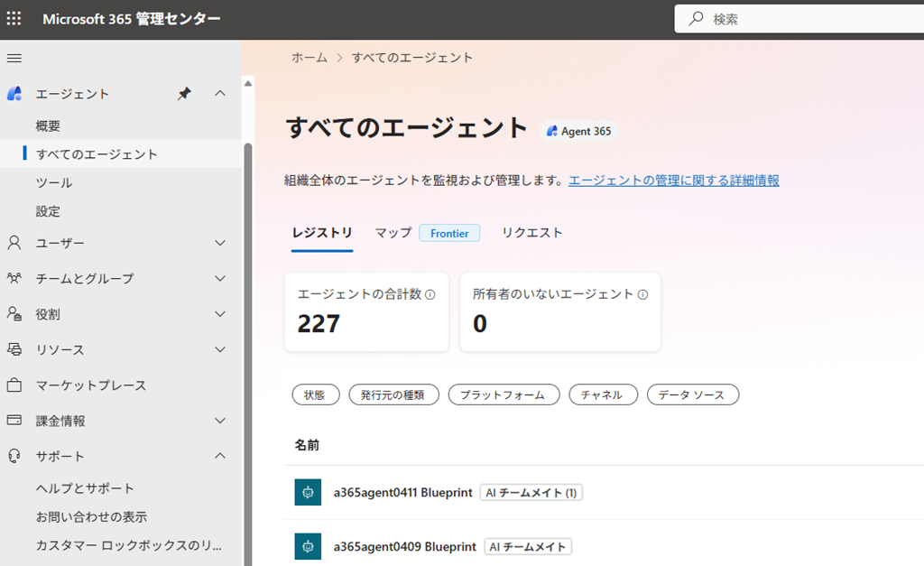Click the a365agent0409 Blueprint agent icon
The image size is (924, 566).
coord(308,546)
